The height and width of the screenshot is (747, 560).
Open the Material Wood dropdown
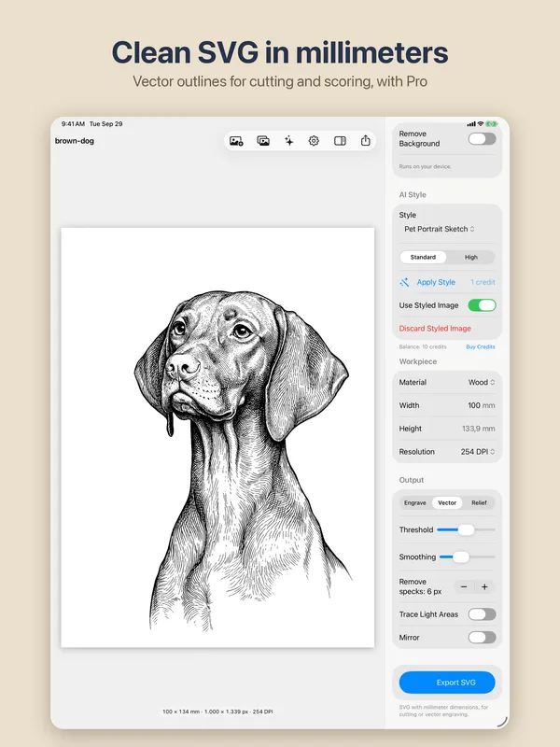click(x=482, y=383)
